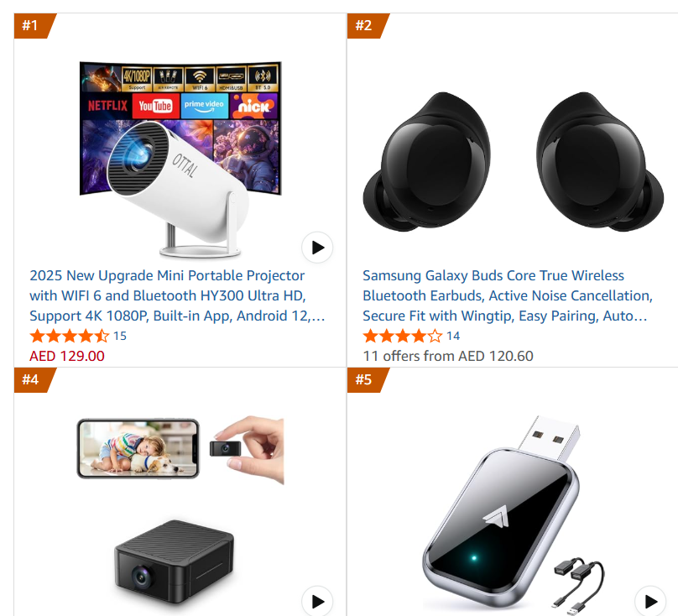The height and width of the screenshot is (616, 678).
Task: Open the black earbuds product image
Action: coord(514,161)
